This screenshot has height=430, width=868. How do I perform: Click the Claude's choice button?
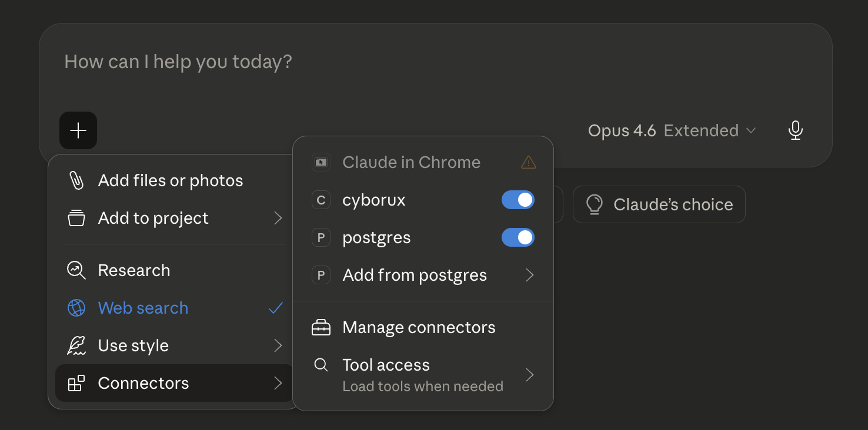(659, 204)
